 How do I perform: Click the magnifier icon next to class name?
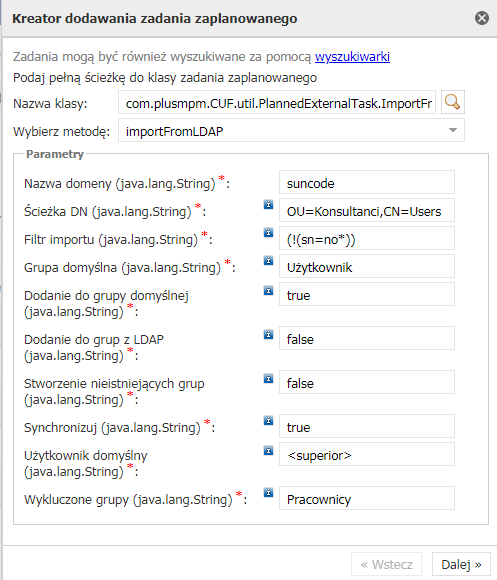click(x=453, y=102)
